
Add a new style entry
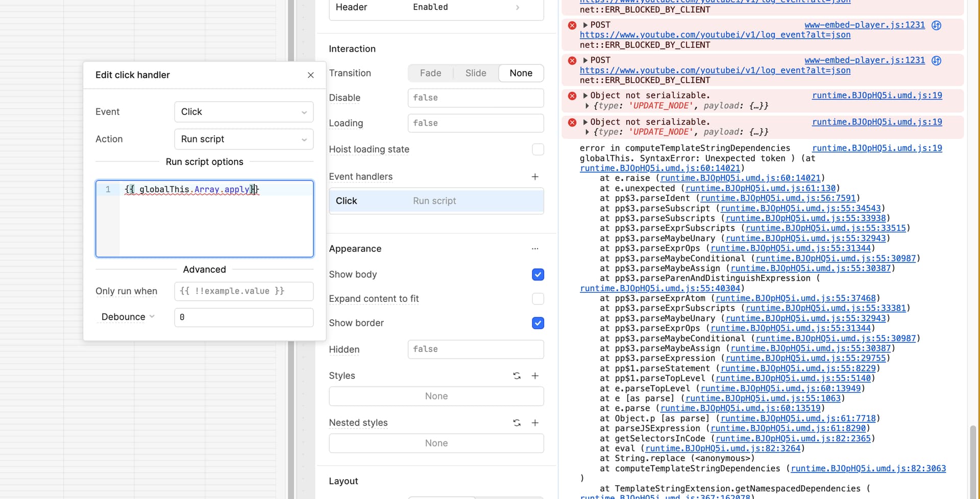[x=535, y=376]
